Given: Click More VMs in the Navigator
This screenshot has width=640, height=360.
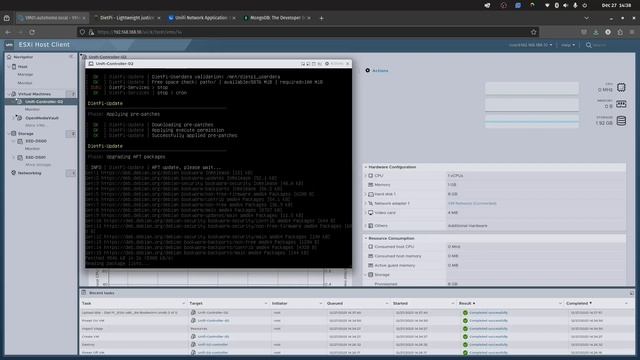Looking at the screenshot, I should point(35,126).
